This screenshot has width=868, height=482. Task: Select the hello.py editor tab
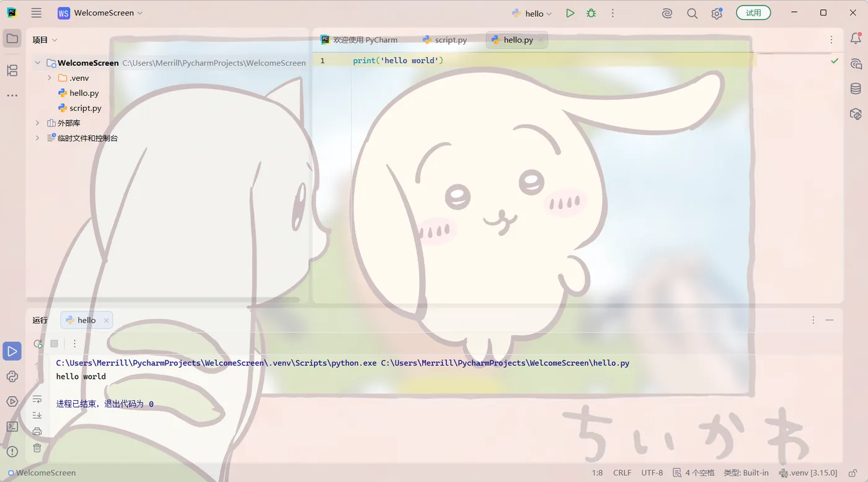pyautogui.click(x=517, y=40)
